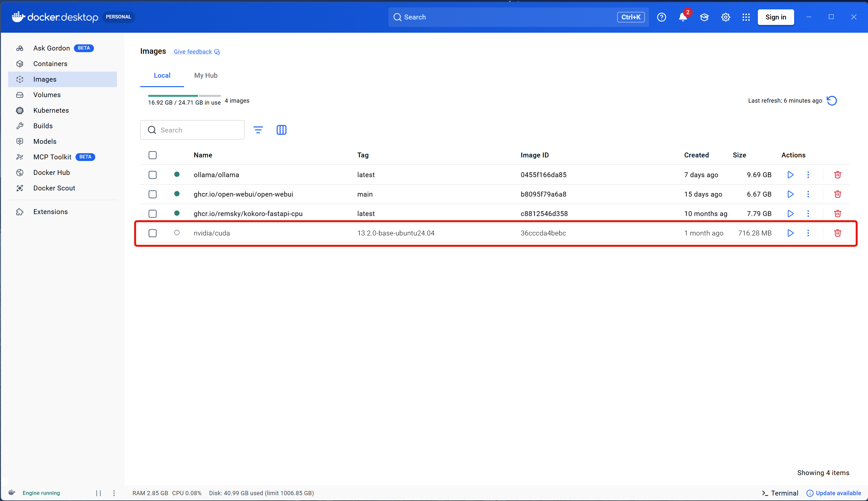This screenshot has width=868, height=501.
Task: Open the filter options icon
Action: point(258,130)
